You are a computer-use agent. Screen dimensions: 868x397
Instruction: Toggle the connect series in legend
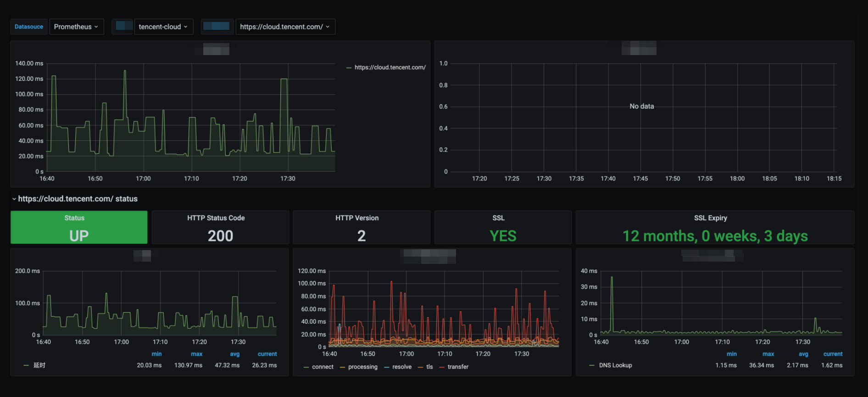(322, 367)
